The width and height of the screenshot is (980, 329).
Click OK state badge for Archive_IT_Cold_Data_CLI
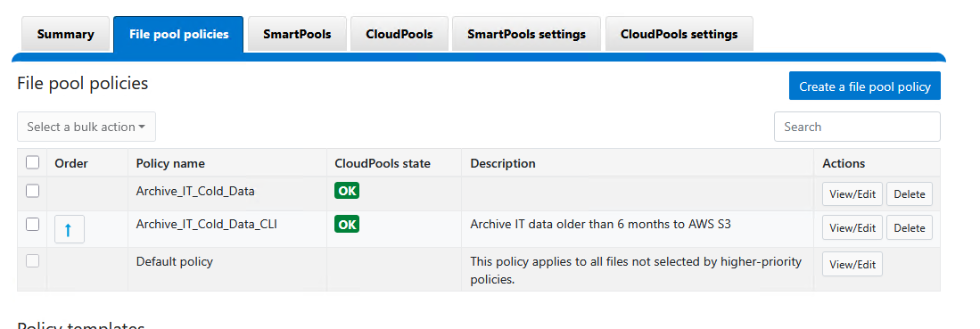coord(347,224)
